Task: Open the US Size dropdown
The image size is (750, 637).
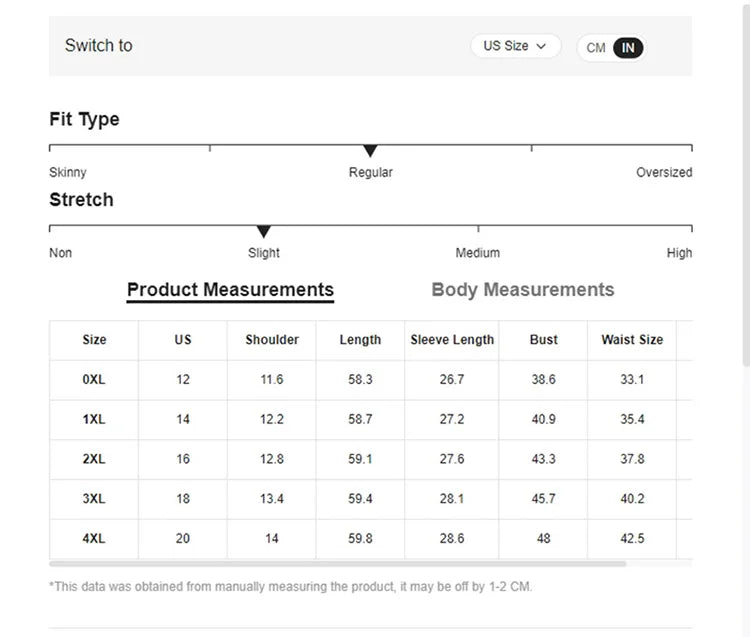Action: [515, 46]
